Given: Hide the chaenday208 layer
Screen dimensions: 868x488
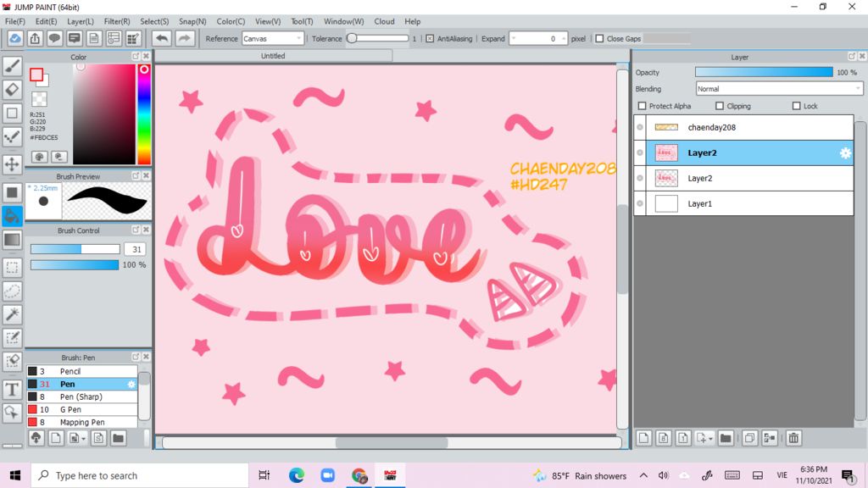Looking at the screenshot, I should click(640, 127).
